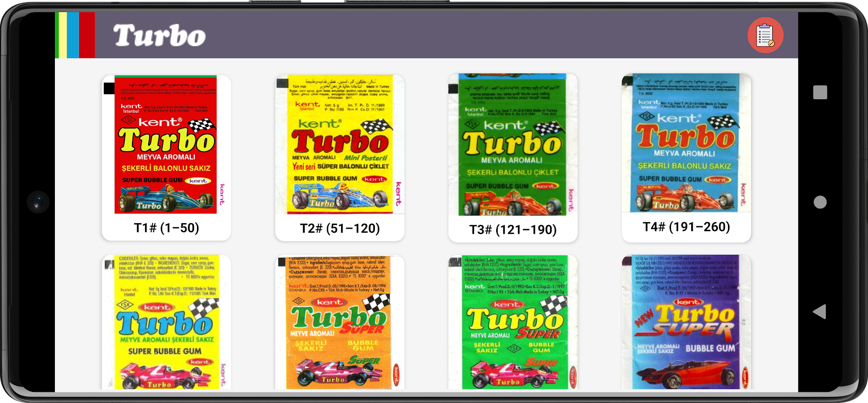
Task: Open the green Turbo Super wrapper
Action: 513,322
